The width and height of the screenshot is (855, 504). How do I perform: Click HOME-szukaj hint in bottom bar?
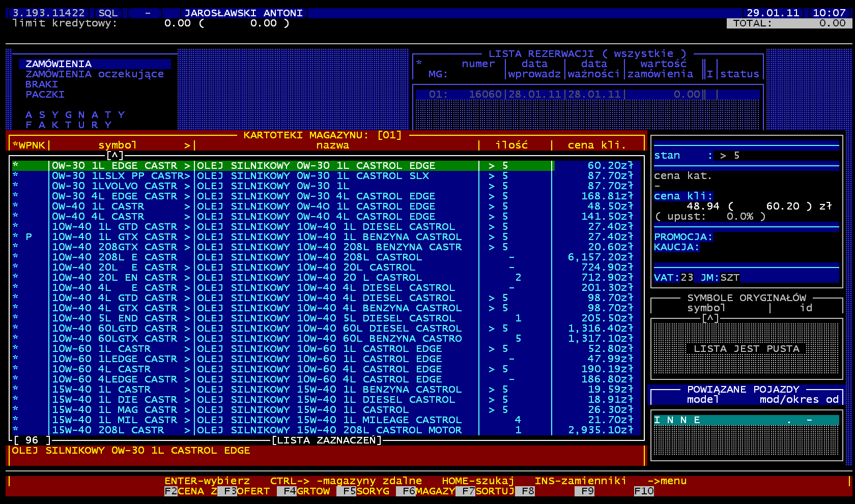(x=478, y=481)
